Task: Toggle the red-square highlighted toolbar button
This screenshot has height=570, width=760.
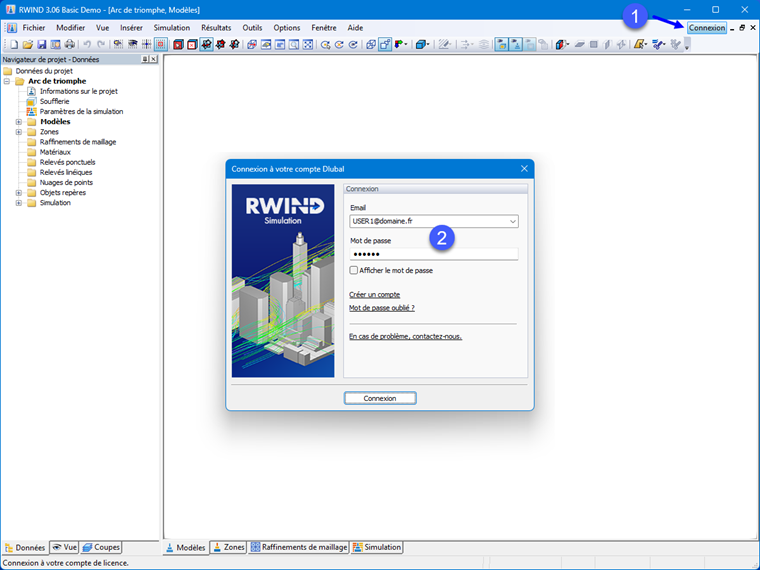Action: pyautogui.click(x=161, y=45)
